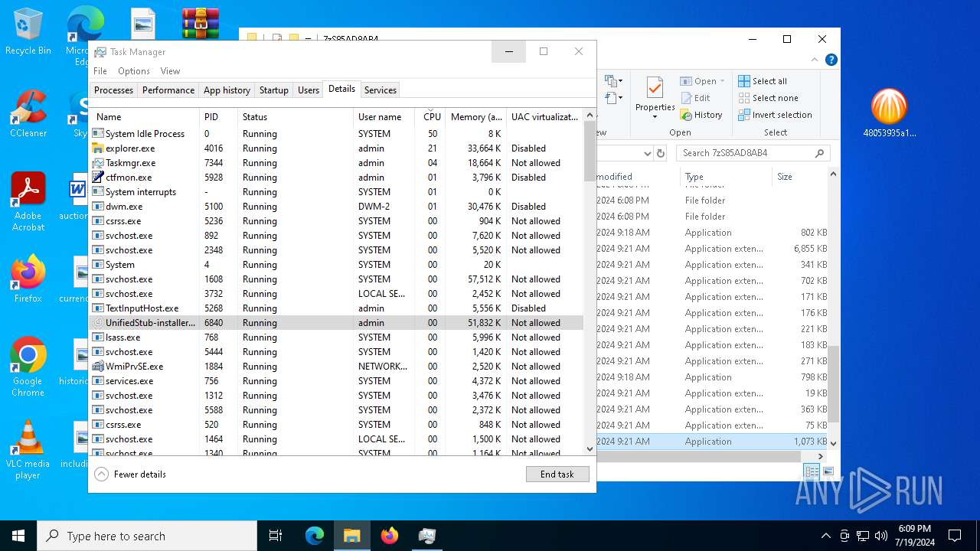Collapse Task Manager with Fewer details
Viewport: 980px width, 551px height.
(130, 474)
